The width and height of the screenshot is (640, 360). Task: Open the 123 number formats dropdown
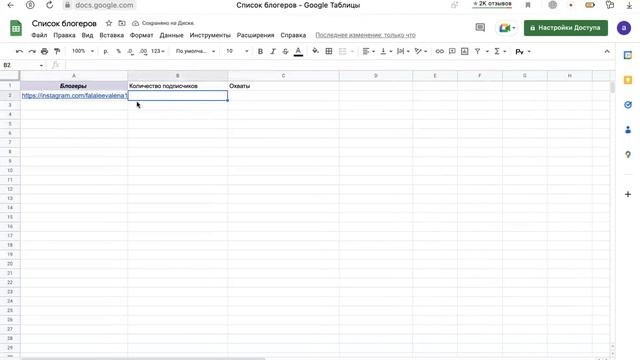(x=158, y=51)
